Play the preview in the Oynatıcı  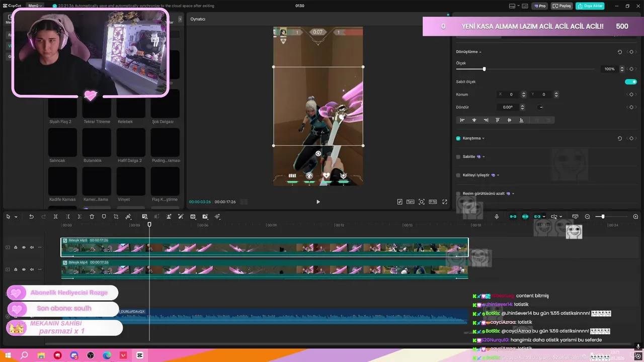pos(318,202)
